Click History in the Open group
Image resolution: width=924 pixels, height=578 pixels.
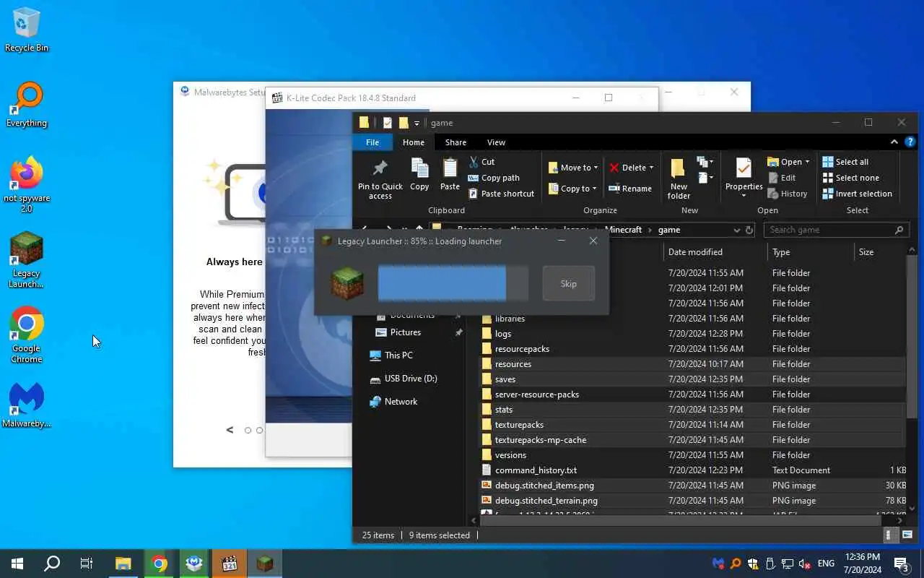787,194
